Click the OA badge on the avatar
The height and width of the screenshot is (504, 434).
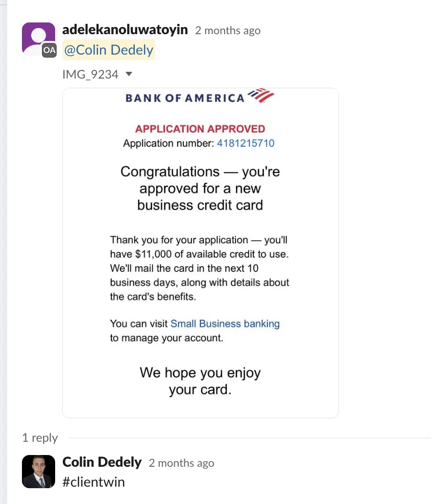(49, 50)
